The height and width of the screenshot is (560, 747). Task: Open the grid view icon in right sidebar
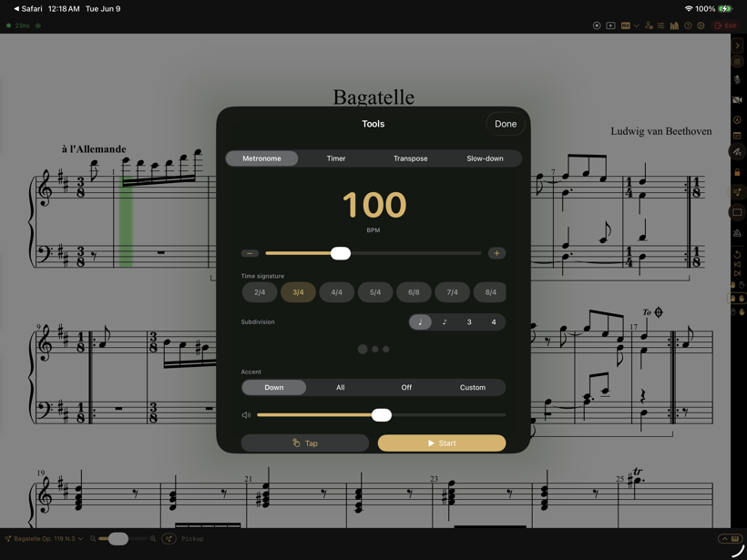tap(738, 61)
